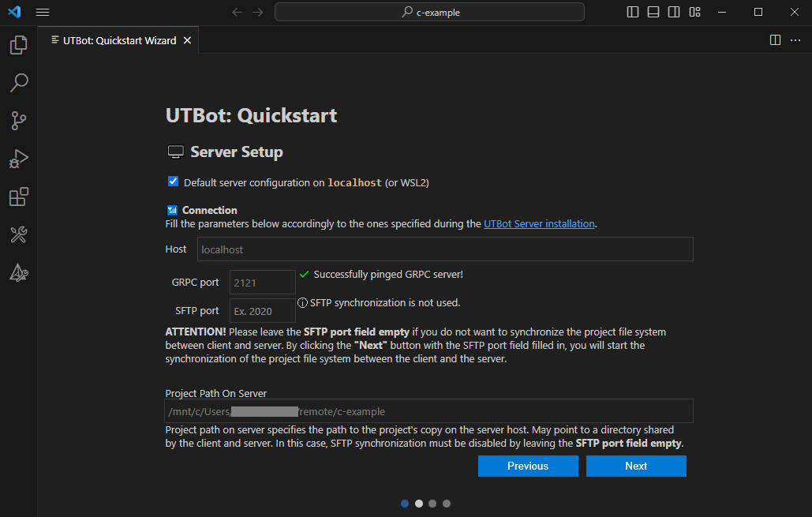Open the UTBot Server installation link
The width and height of the screenshot is (812, 517).
pyautogui.click(x=539, y=223)
